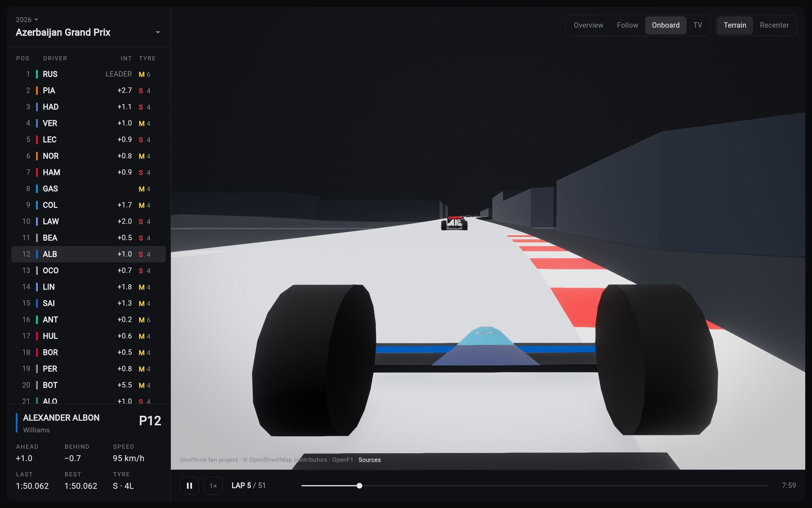Select driver BOR in standings
Viewport: 812px width, 508px height.
(x=88, y=353)
